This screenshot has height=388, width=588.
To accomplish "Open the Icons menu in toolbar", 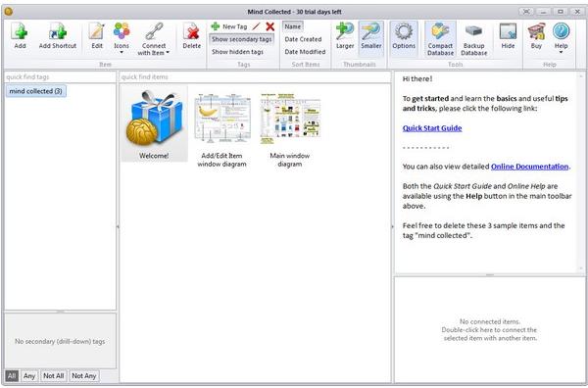I will click(x=122, y=38).
